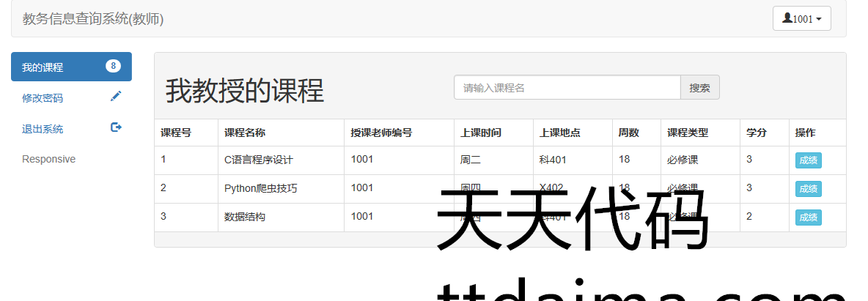The image size is (868, 301).
Task: Click the Responsive sidebar item
Action: point(48,159)
